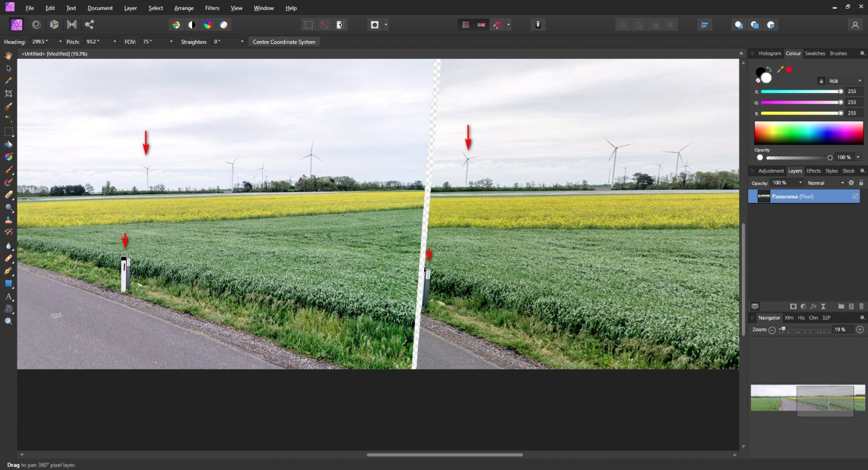Image resolution: width=868 pixels, height=470 pixels.
Task: Toggle visibility of the Panorama layer
Action: tap(855, 197)
